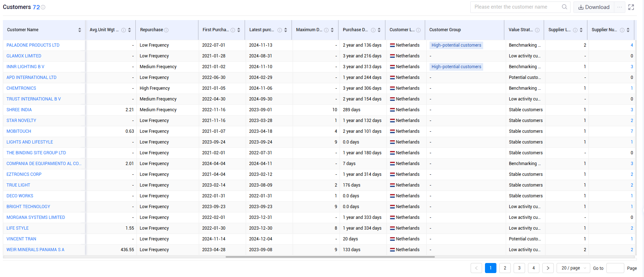Select page 2 in pagination

pyautogui.click(x=505, y=268)
